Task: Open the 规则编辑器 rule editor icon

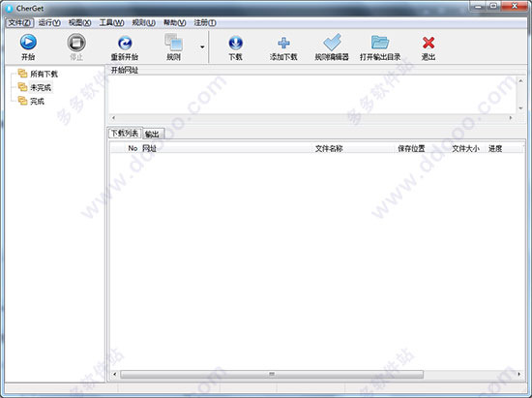Action: click(x=332, y=43)
